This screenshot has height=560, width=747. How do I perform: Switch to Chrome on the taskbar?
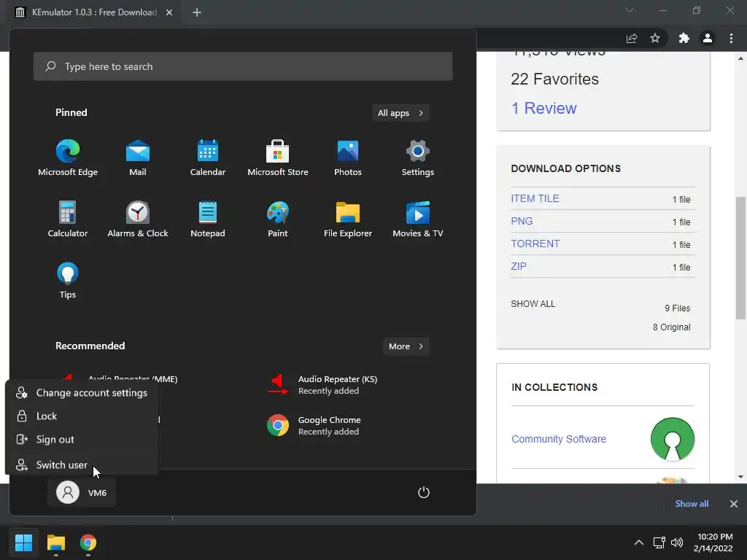pos(88,542)
